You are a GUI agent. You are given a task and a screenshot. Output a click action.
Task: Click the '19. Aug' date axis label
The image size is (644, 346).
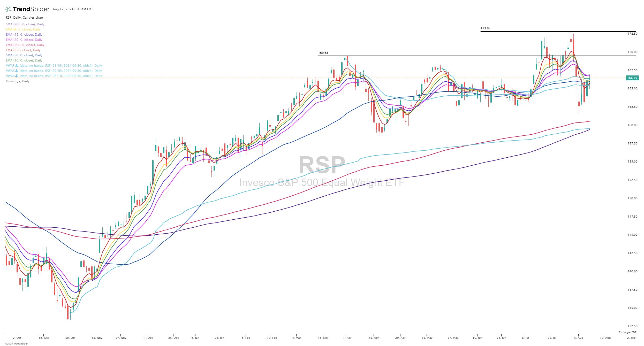605,338
